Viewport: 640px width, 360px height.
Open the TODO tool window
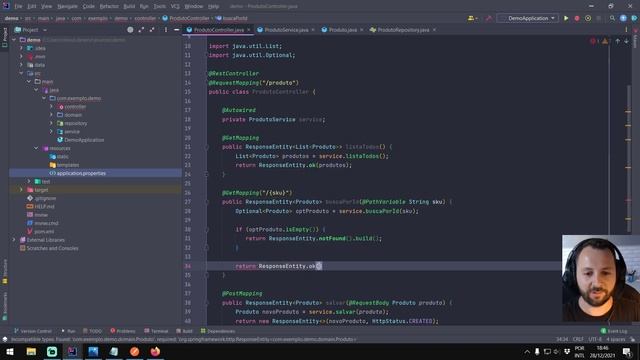tap(92, 331)
